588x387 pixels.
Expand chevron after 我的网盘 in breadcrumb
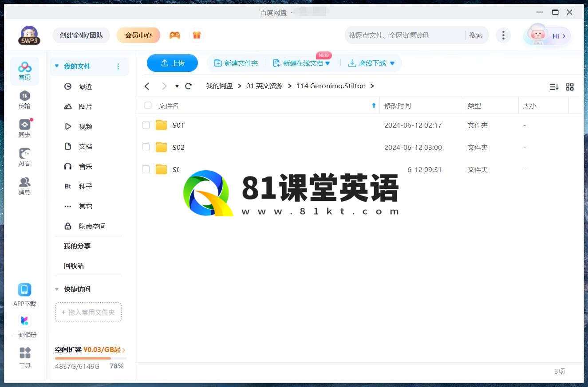click(x=240, y=86)
